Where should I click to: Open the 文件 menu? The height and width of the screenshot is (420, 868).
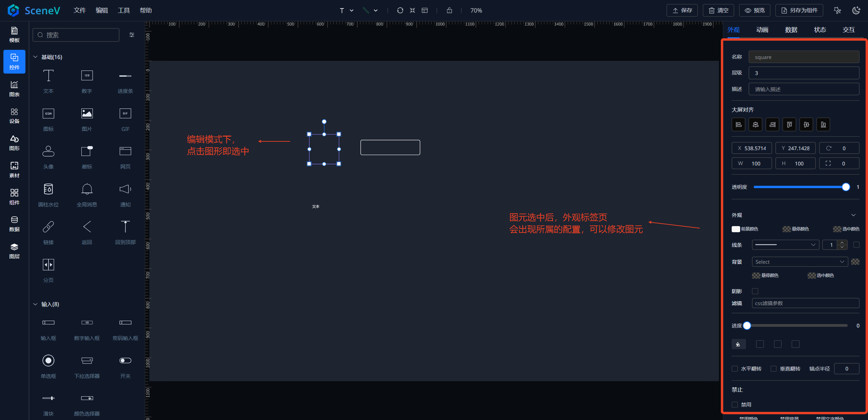click(x=80, y=11)
